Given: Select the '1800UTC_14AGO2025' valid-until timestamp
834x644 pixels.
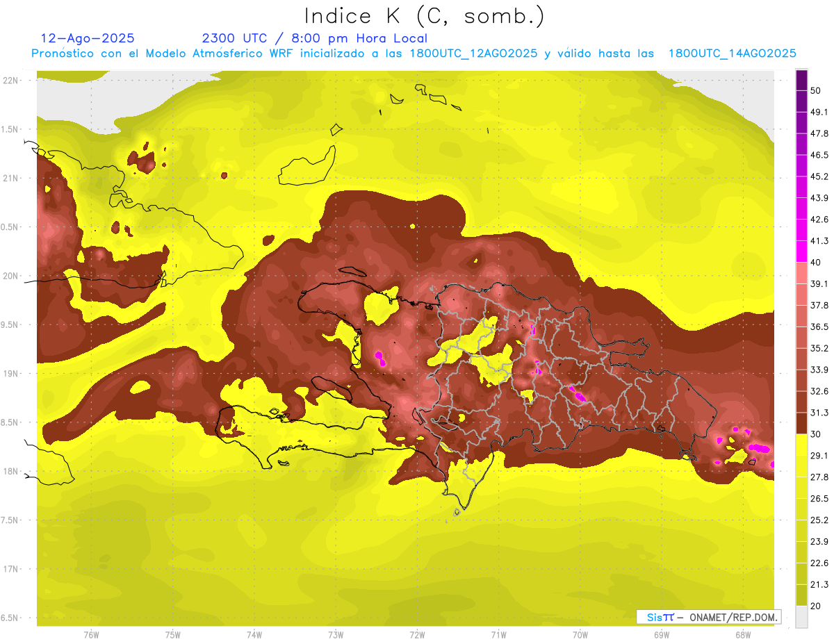Looking at the screenshot, I should pyautogui.click(x=732, y=53).
